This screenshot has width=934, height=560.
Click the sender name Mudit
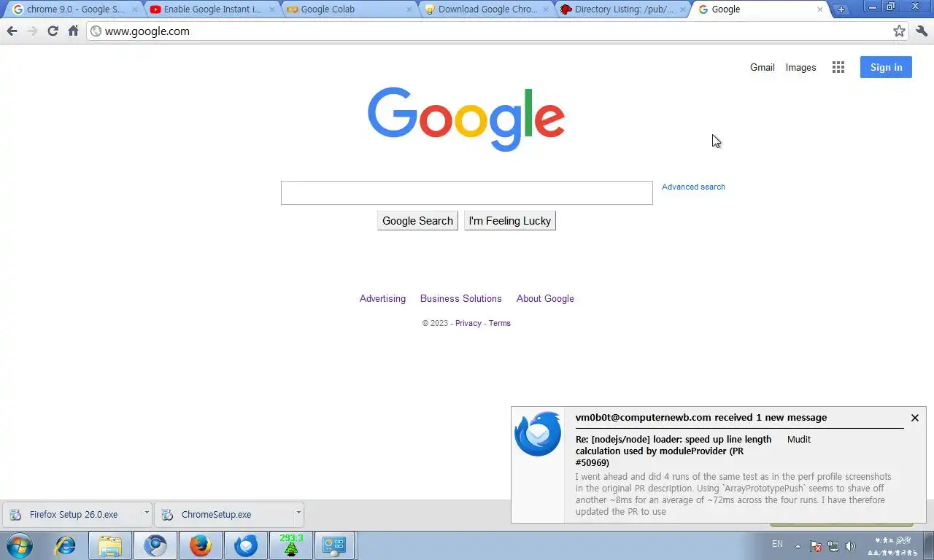click(x=799, y=439)
